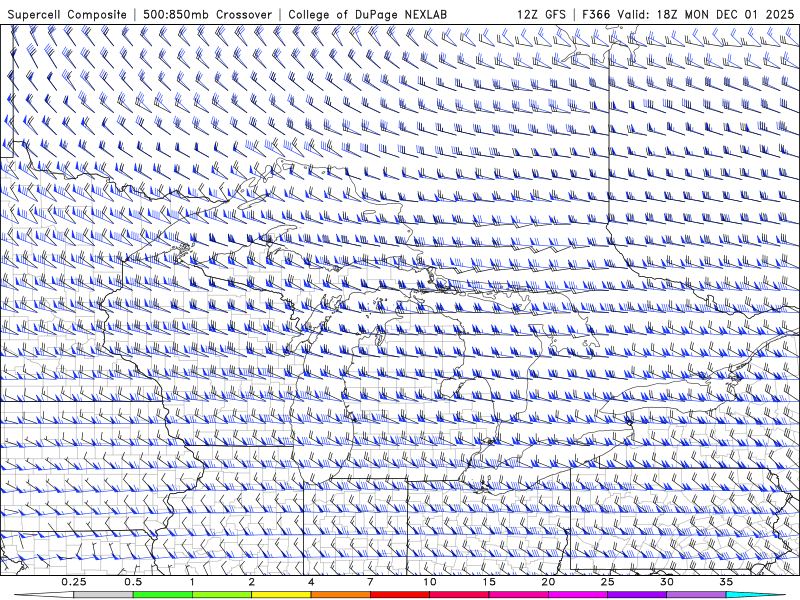Click the College of DuPage NEXLAB label
This screenshot has height=600, width=800.
point(367,14)
